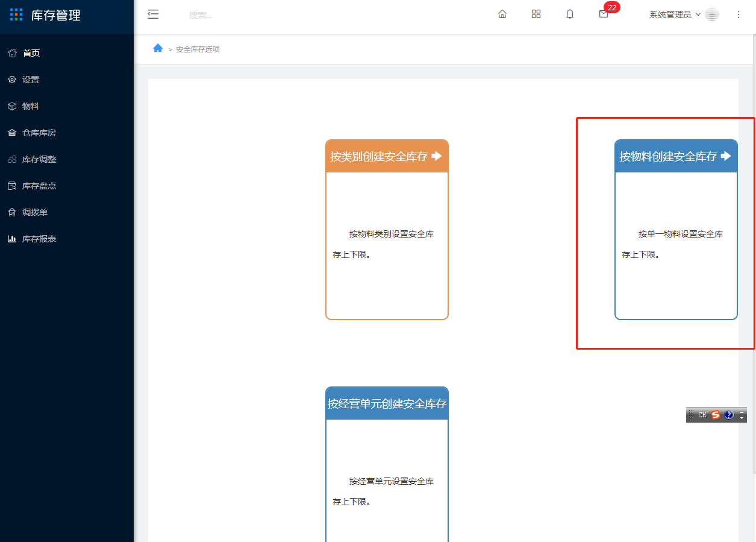Open the 调拨单 sidebar menu
The width and height of the screenshot is (756, 542).
(x=67, y=212)
